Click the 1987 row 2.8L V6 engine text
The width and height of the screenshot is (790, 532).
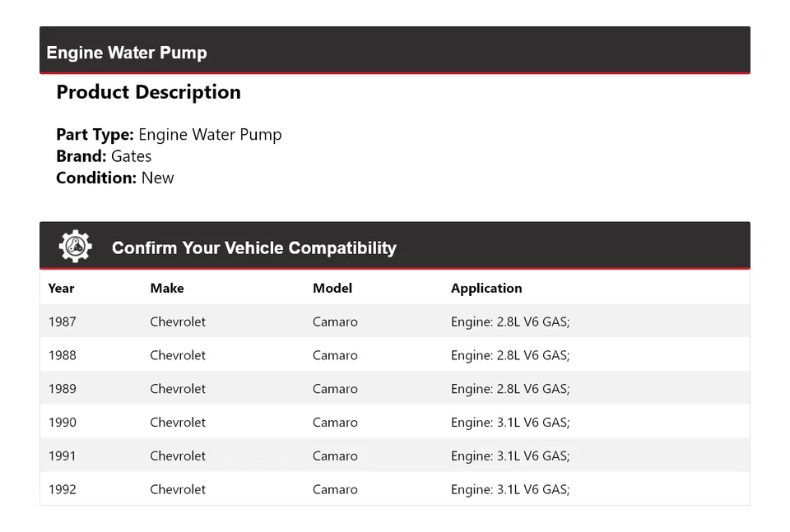(510, 322)
